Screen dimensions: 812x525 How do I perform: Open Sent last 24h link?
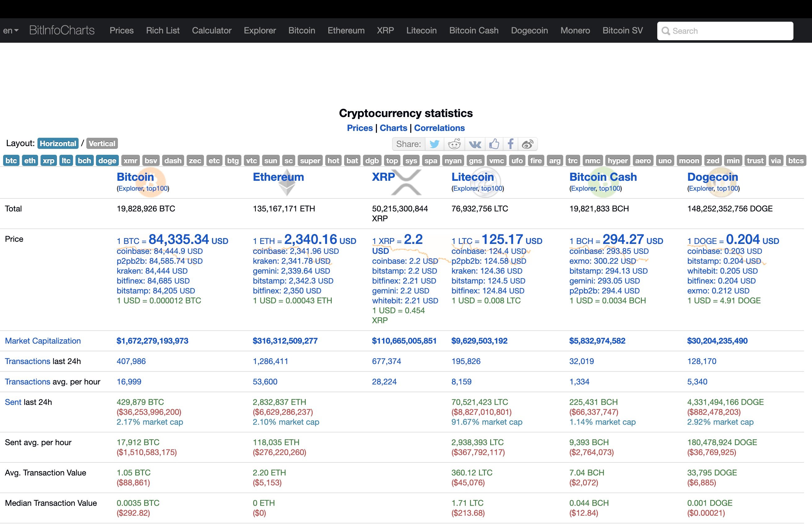13,402
